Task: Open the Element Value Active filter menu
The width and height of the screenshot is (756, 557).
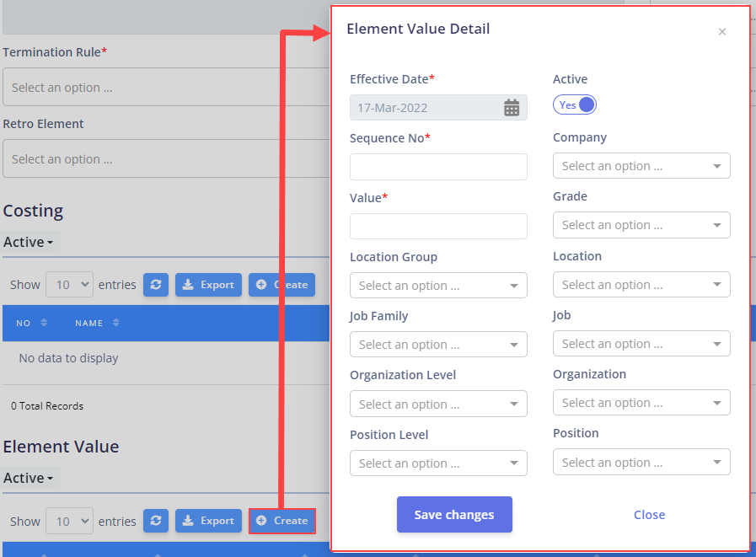Action: 29,478
